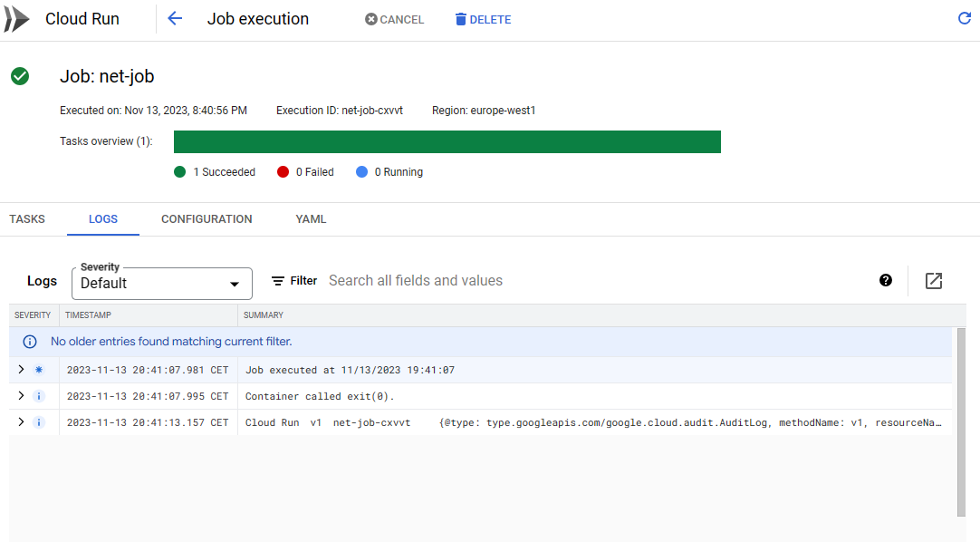
Task: Click 'Region: europe-west1' text
Action: pyautogui.click(x=484, y=111)
